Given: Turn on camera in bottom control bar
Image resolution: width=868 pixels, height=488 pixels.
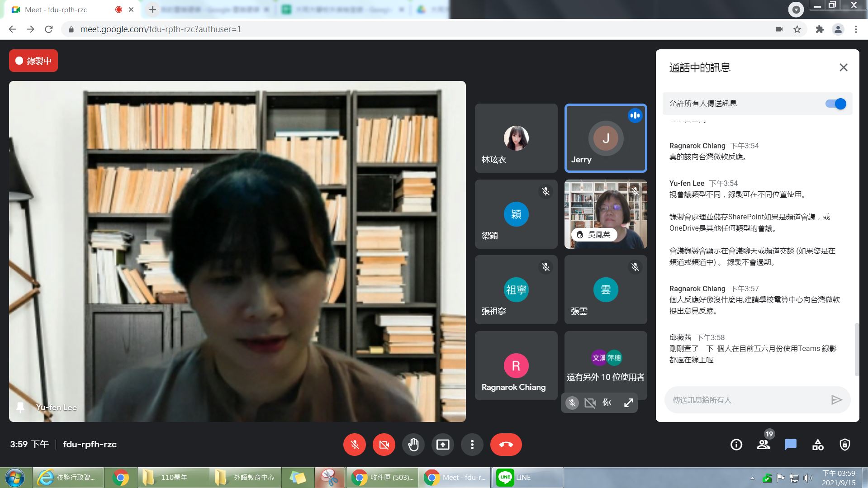Looking at the screenshot, I should (x=384, y=445).
